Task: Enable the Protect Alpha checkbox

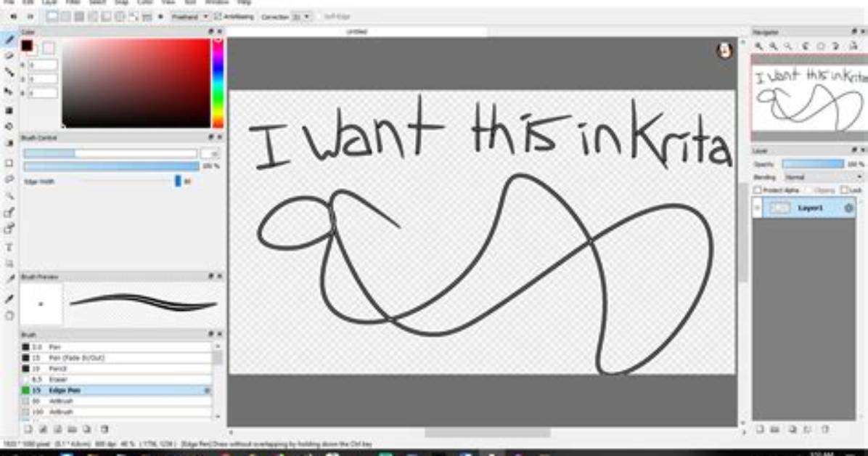Action: [758, 190]
